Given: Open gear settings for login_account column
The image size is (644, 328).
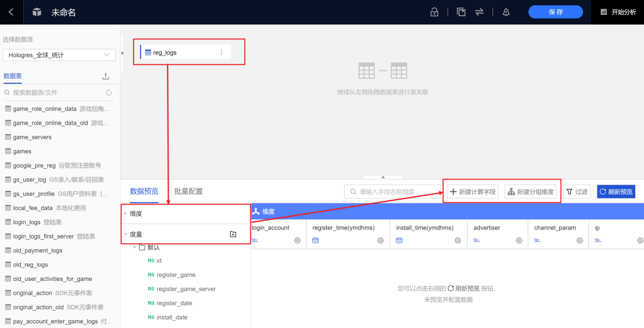Looking at the screenshot, I should [298, 240].
